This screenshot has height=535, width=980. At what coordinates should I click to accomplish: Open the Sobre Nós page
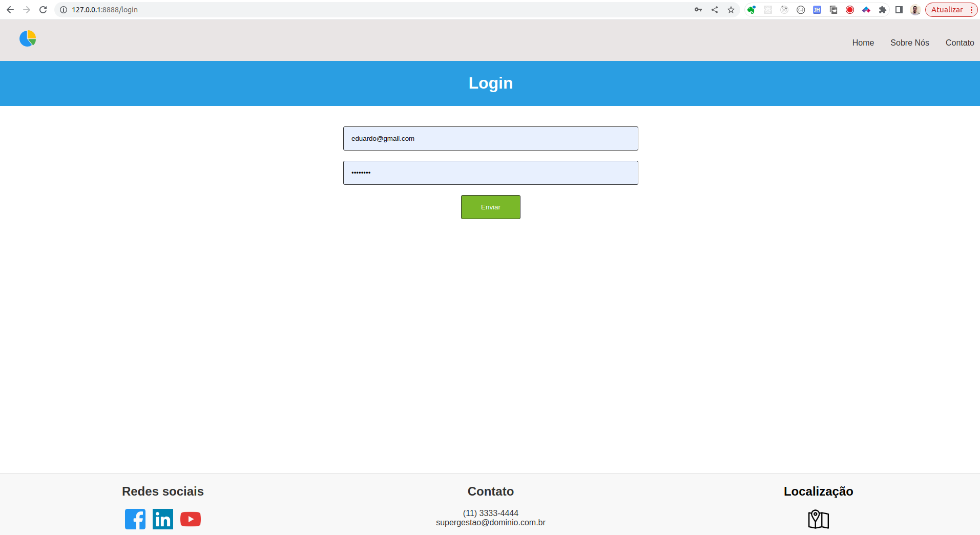pos(909,42)
